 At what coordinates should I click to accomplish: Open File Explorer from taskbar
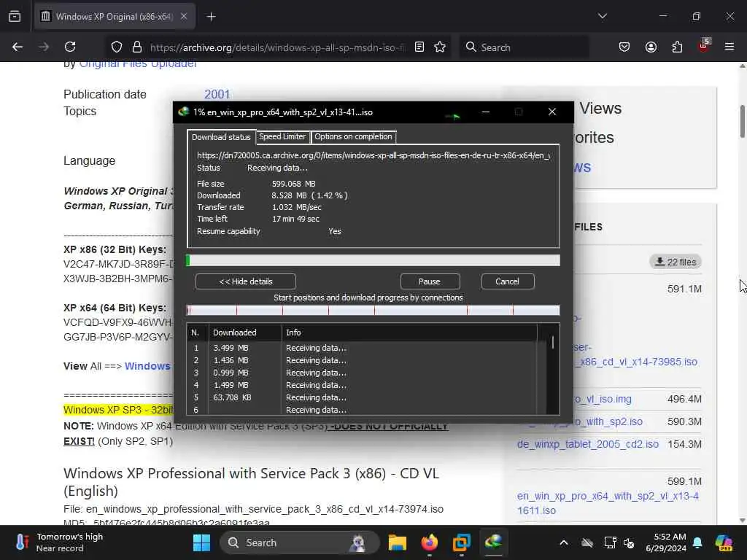[x=398, y=542]
